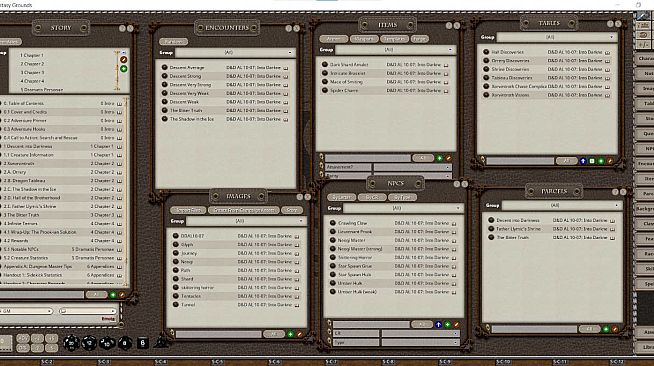Toggle the All filter button in NPCs

[422, 324]
